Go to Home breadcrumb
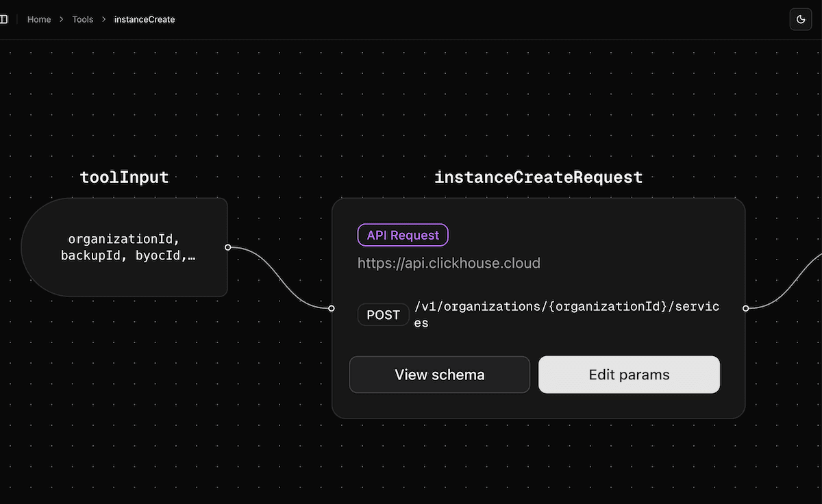822x504 pixels. click(39, 19)
